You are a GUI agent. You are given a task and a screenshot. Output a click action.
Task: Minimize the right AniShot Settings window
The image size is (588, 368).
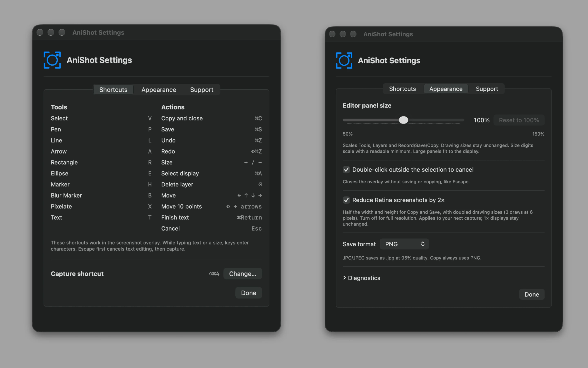click(x=343, y=34)
